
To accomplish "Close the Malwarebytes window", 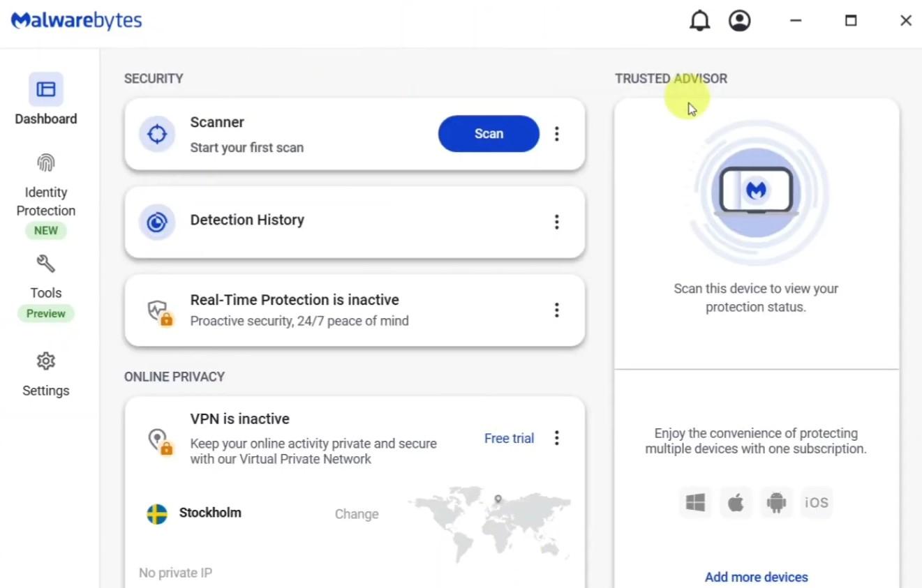I will pyautogui.click(x=906, y=21).
